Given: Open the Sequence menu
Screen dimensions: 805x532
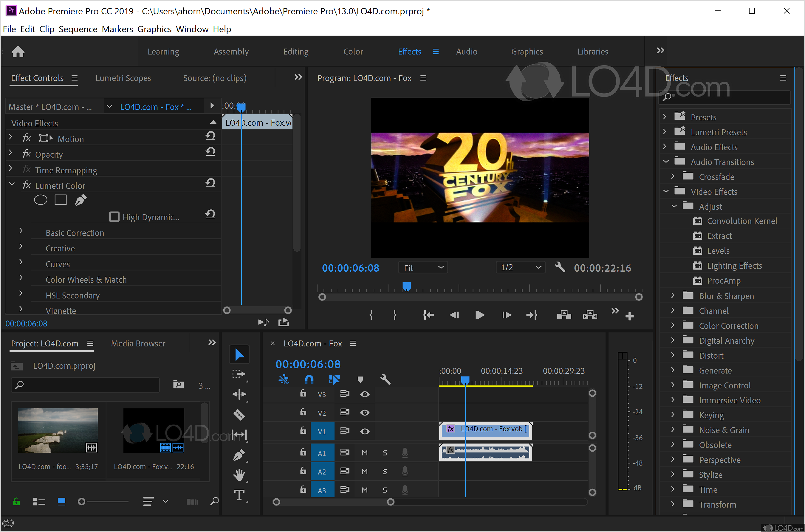Looking at the screenshot, I should pyautogui.click(x=78, y=28).
